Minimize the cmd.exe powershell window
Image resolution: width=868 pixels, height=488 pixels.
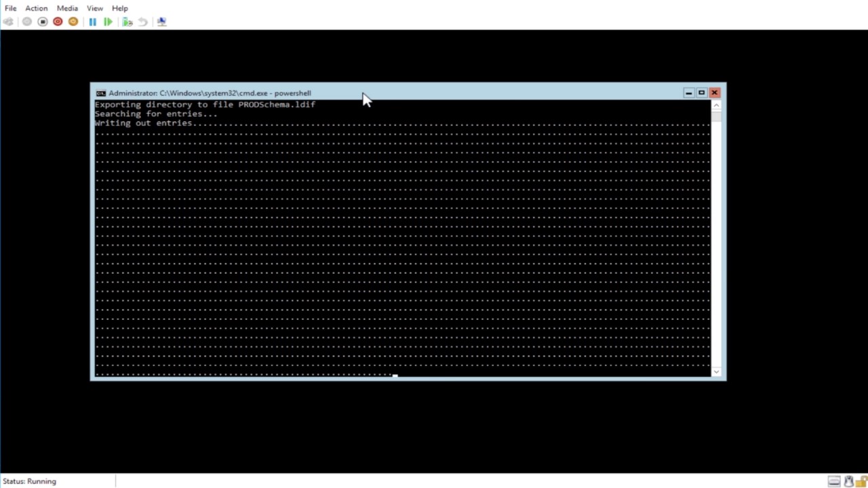[x=688, y=93]
